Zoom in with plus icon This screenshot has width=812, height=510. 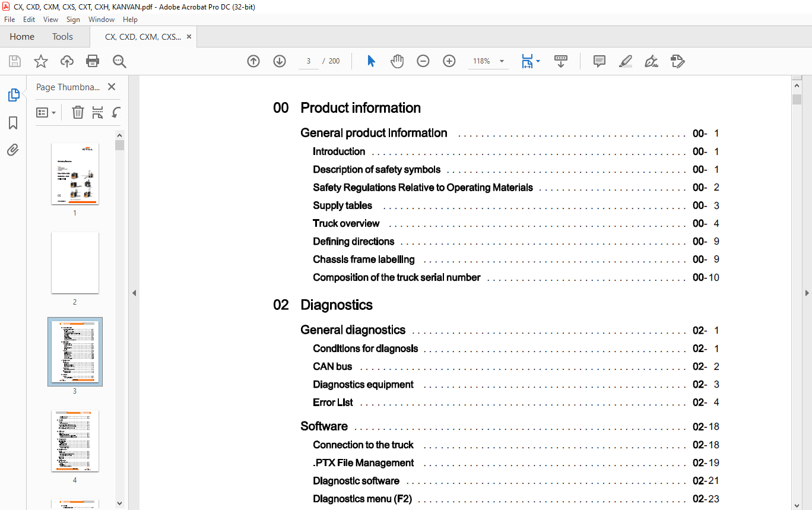[449, 61]
